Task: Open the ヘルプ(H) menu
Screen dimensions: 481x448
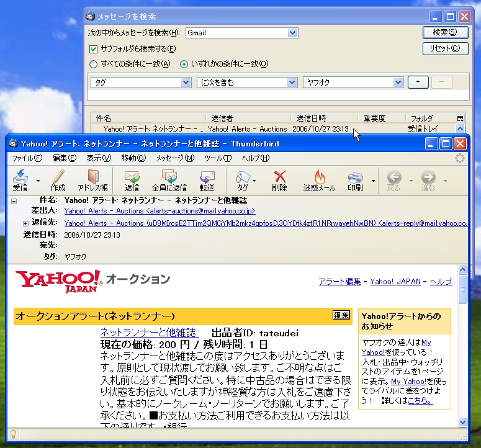Action: tap(256, 158)
